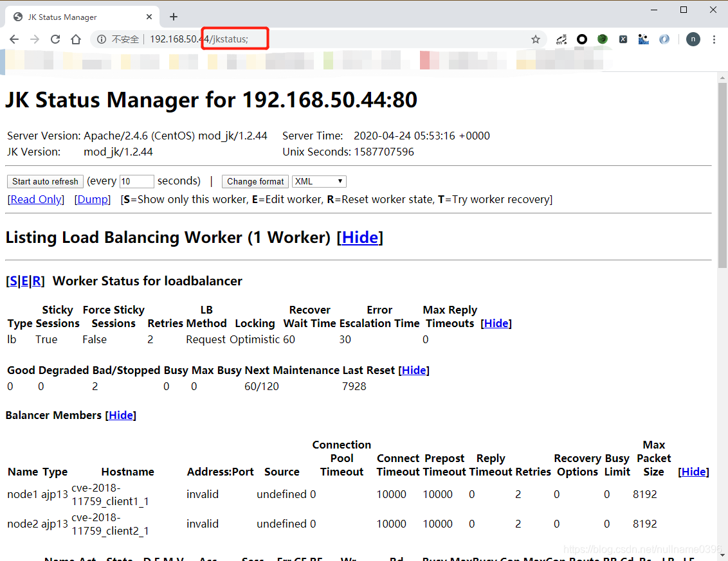
Task: Click the Change format button
Action: (x=255, y=181)
